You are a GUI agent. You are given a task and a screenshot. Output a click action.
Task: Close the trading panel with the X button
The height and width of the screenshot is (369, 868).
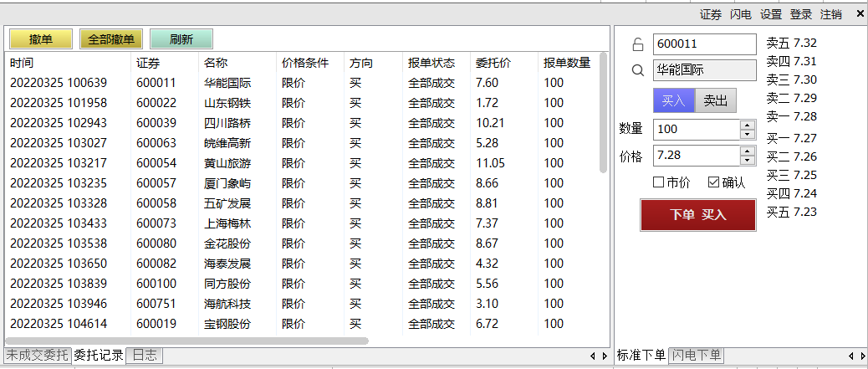860,14
